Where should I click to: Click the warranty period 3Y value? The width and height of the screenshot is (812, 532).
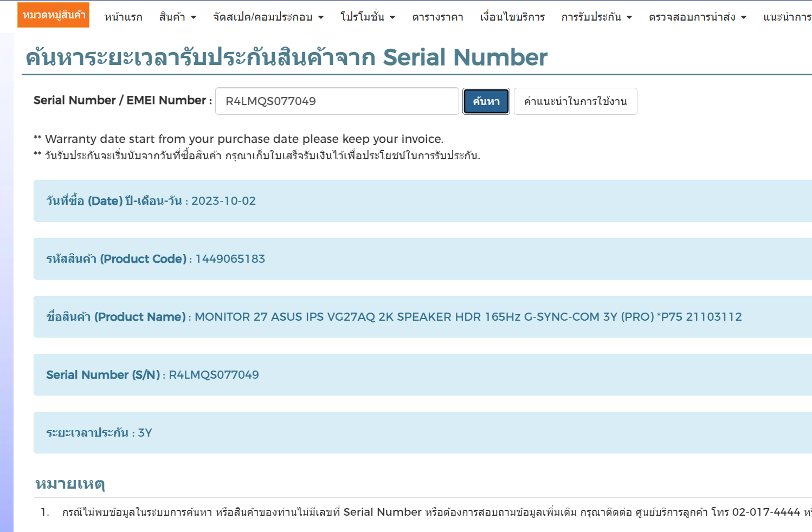click(145, 433)
